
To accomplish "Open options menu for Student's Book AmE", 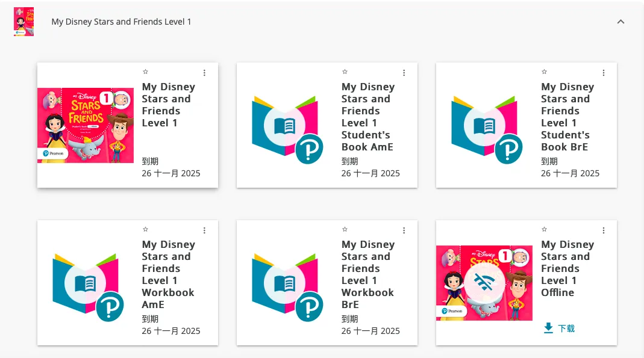I will [x=404, y=73].
